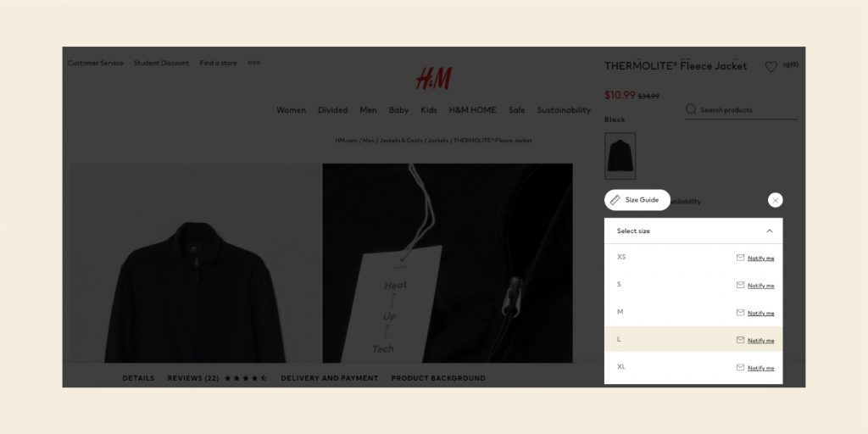Close the size selector overlay
868x434 pixels.
[x=775, y=200]
